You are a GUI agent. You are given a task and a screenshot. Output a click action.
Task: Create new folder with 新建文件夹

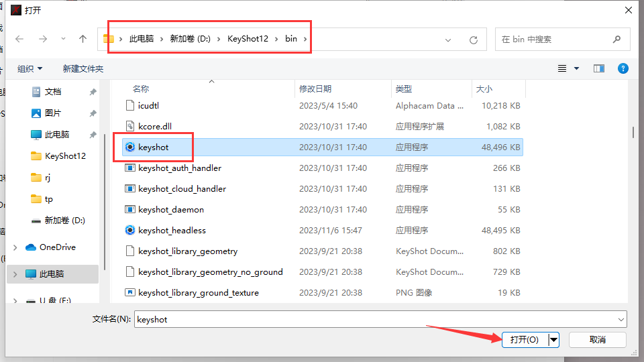(83, 68)
